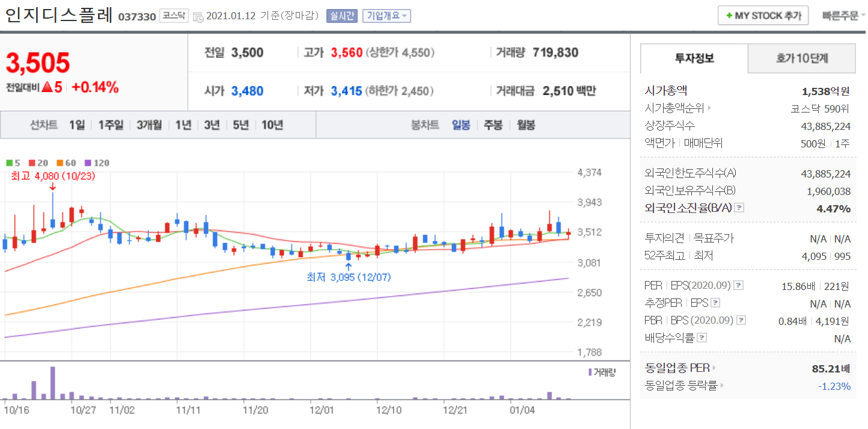Select the 투자정보 tab
The image size is (868, 429).
pos(694,58)
